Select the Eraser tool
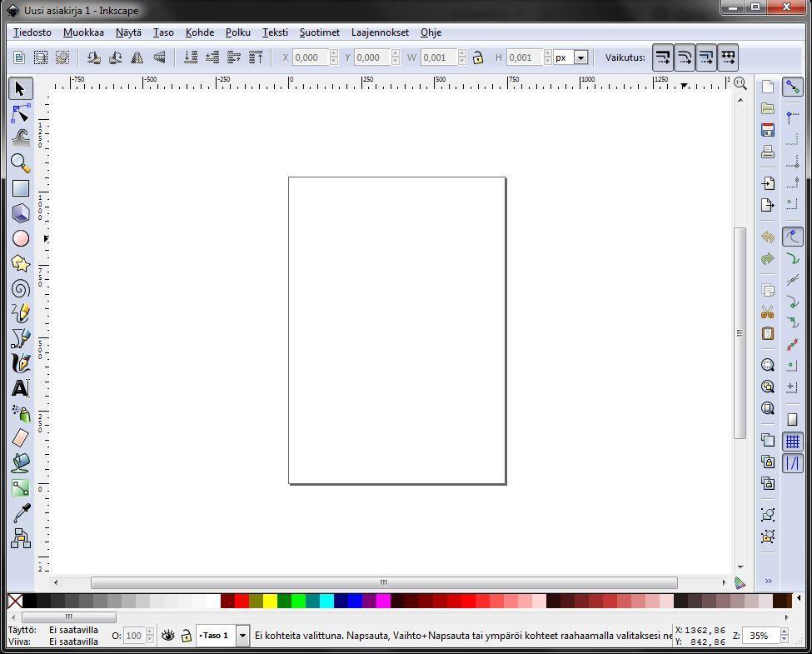The width and height of the screenshot is (812, 654). 21,438
